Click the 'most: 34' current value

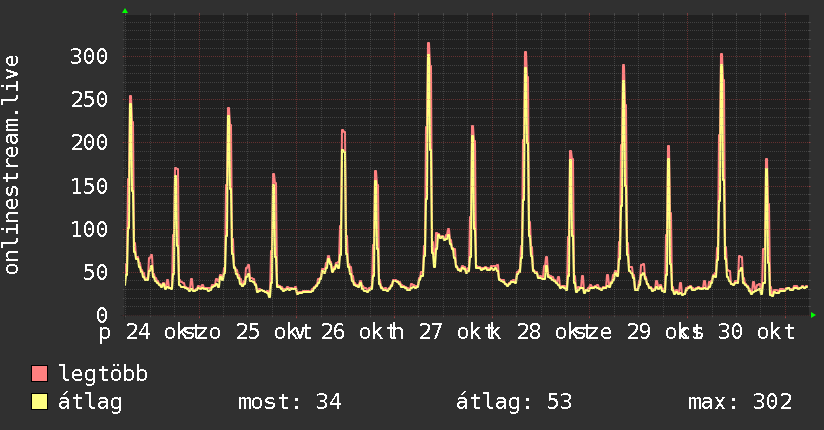point(290,402)
